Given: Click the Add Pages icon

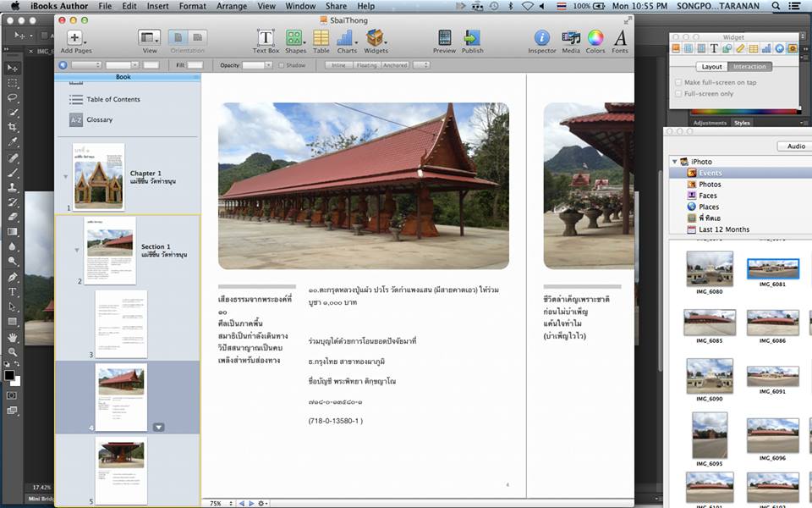Looking at the screenshot, I should point(75,37).
